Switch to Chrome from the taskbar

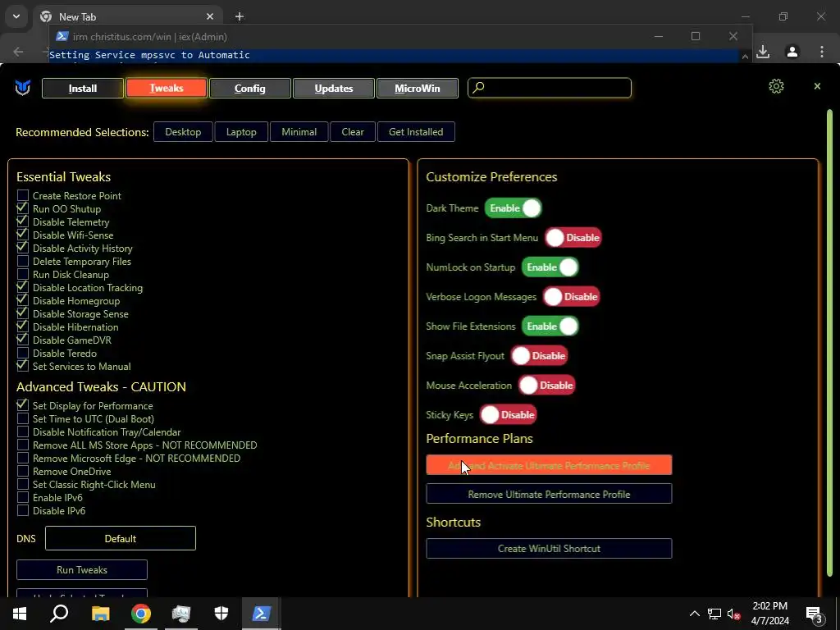tap(141, 614)
